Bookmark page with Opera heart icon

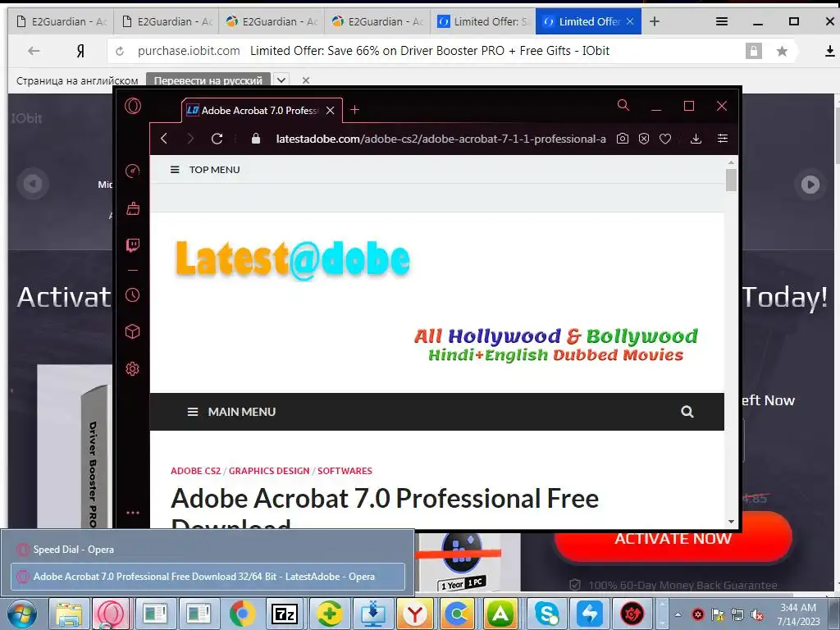click(x=665, y=139)
